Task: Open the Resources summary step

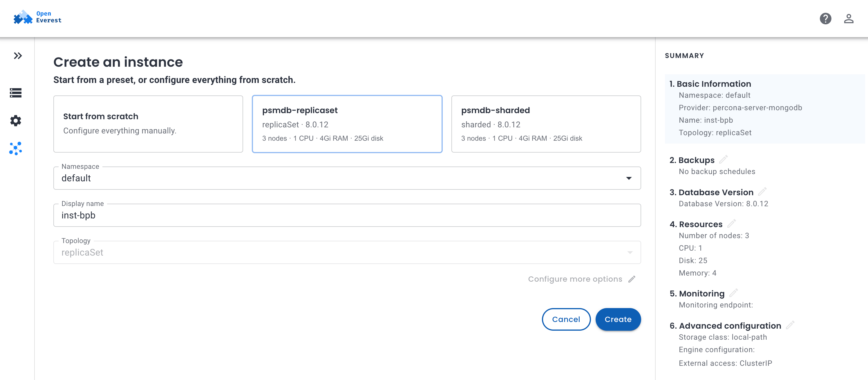Action: (696, 224)
